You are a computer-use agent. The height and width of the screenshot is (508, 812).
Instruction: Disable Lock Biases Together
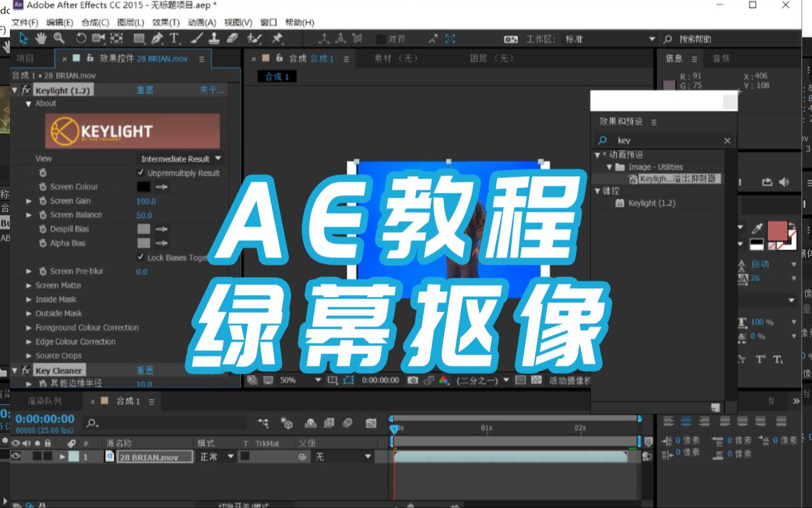click(140, 257)
